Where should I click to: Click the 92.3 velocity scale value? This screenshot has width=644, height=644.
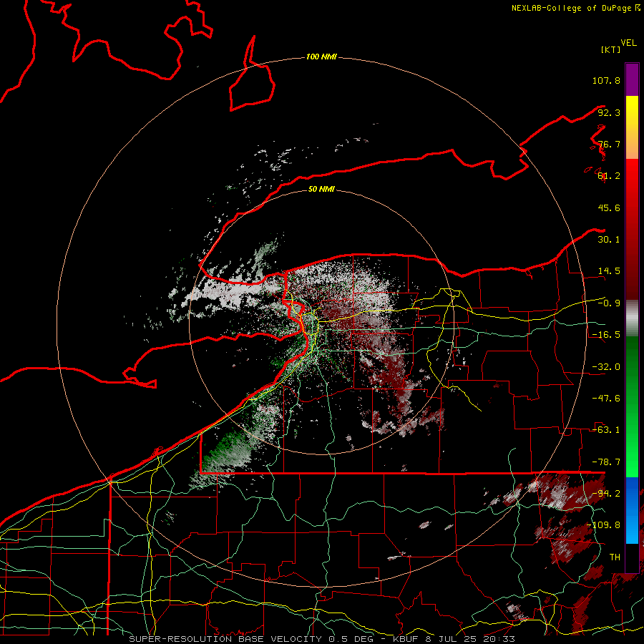click(x=609, y=112)
